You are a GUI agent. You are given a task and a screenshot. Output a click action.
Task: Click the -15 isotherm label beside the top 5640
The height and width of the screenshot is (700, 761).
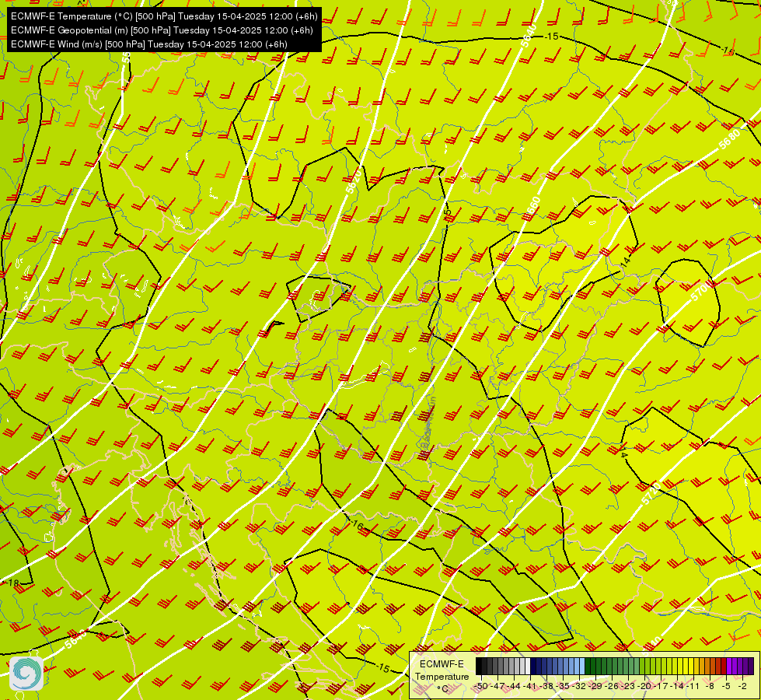click(x=551, y=36)
